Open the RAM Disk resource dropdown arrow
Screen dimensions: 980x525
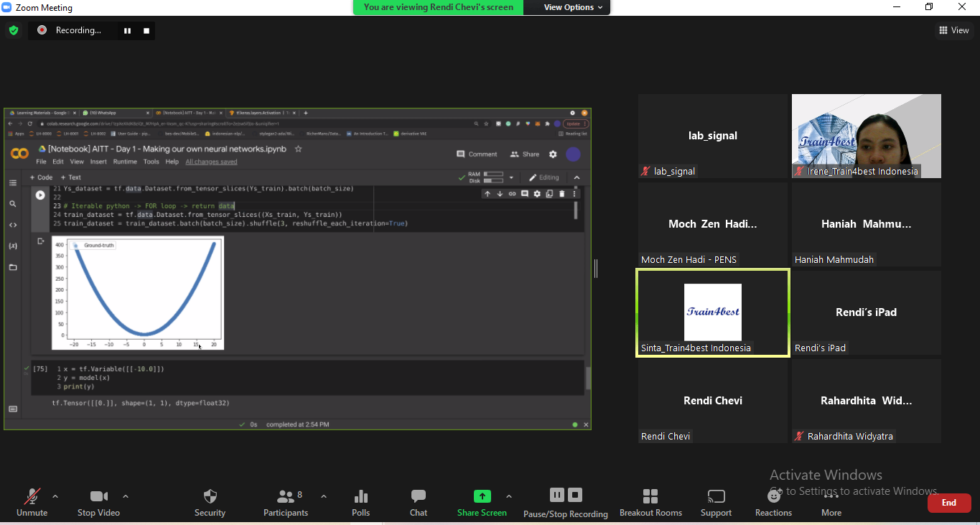511,177
